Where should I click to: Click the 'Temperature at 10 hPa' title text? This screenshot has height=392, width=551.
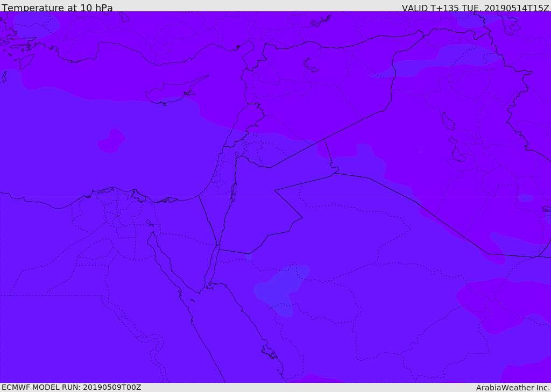(x=57, y=8)
